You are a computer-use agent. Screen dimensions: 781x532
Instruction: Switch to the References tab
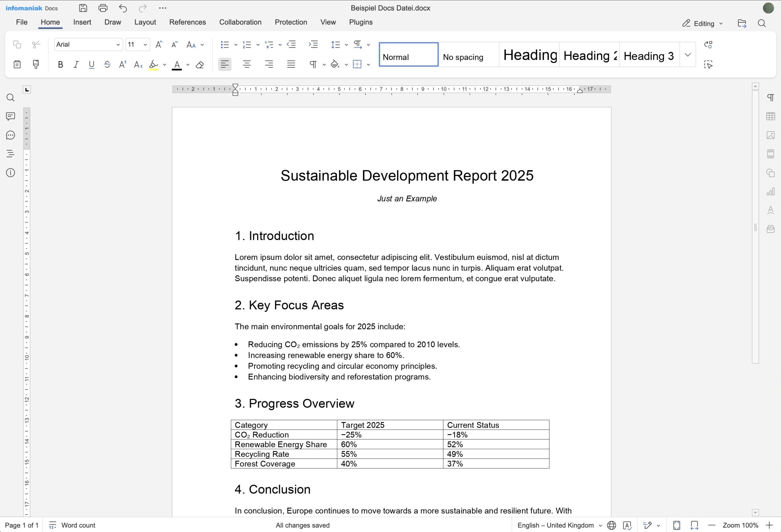pos(187,22)
